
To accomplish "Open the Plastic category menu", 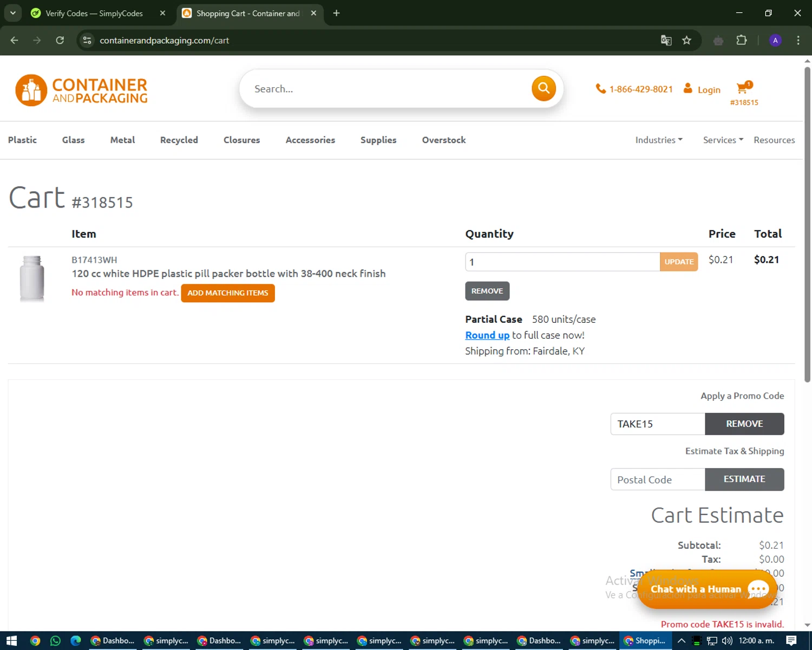I will coord(22,140).
